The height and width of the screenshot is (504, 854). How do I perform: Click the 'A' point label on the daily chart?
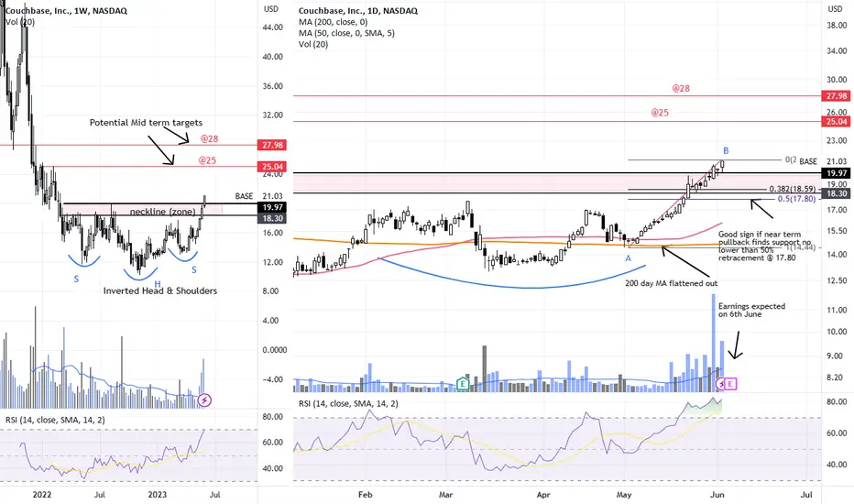[x=628, y=258]
